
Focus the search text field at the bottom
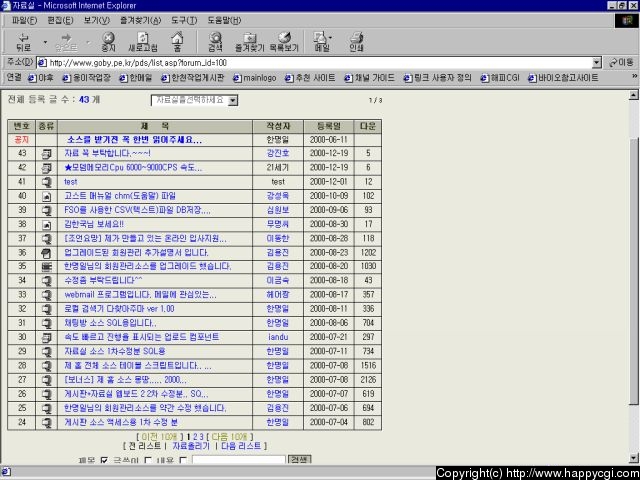tap(238, 460)
